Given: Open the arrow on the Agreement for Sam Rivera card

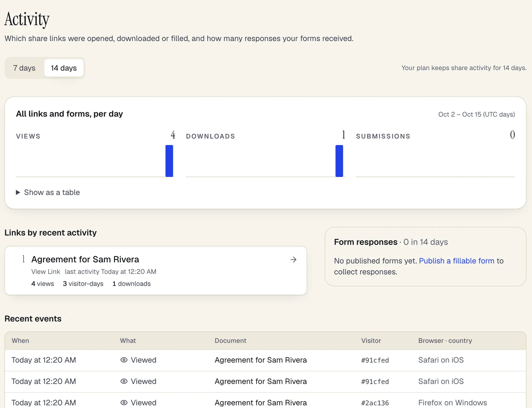Looking at the screenshot, I should 293,260.
